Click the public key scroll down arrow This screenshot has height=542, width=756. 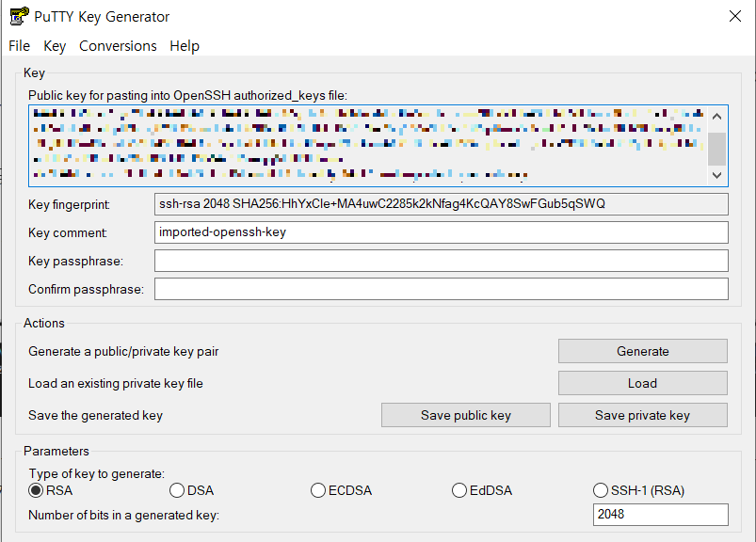point(717,175)
